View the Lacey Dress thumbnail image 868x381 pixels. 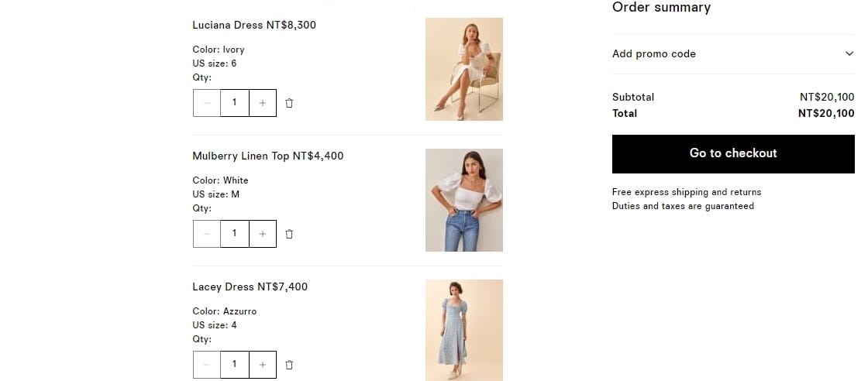(x=463, y=330)
